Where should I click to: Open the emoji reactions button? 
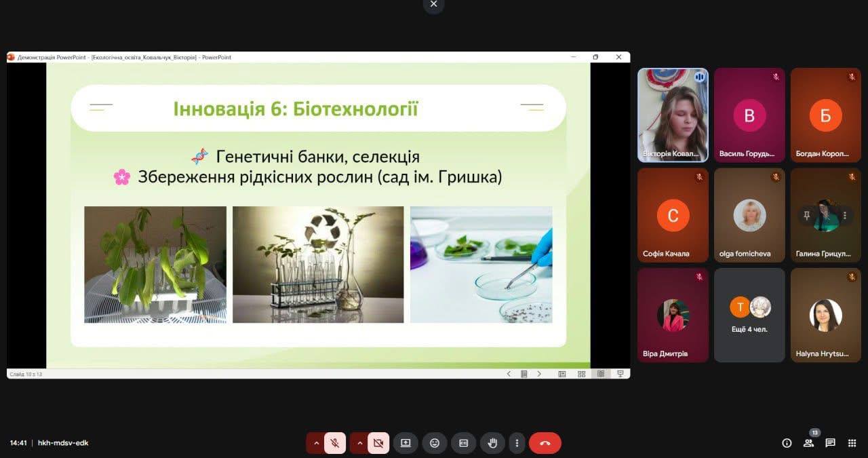435,443
